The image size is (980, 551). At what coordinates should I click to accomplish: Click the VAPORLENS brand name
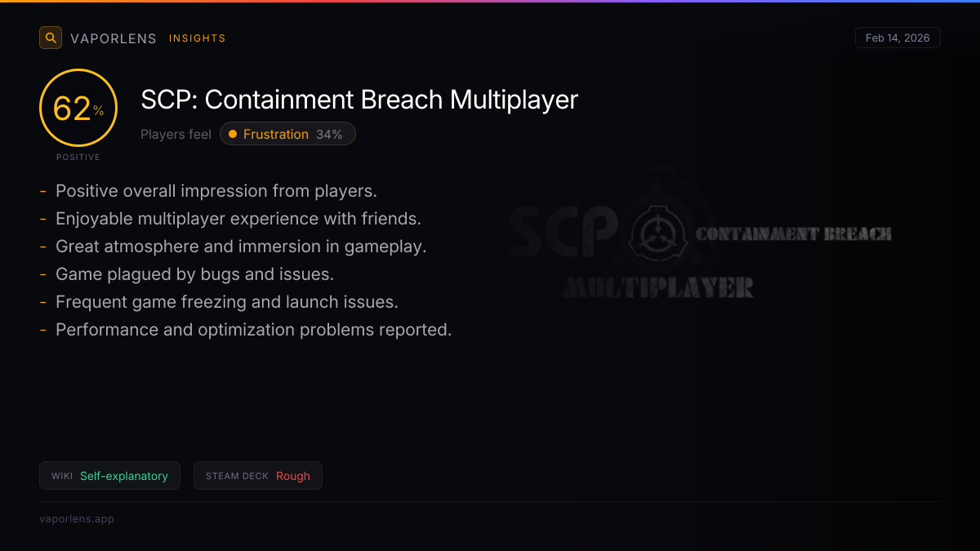(x=113, y=38)
